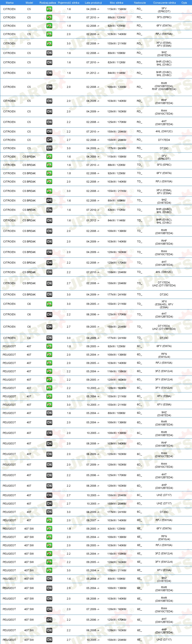Click petrol icon in Citroen C6 3.0 155kW row
The height and width of the screenshot is (644, 192).
pos(49,304)
